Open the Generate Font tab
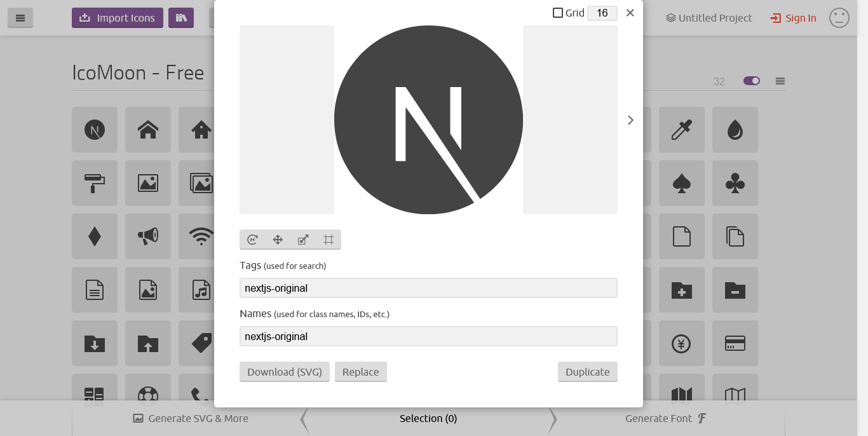The width and height of the screenshot is (868, 436). (666, 418)
